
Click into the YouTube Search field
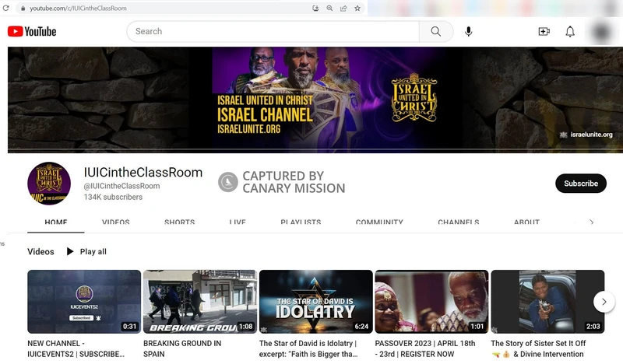pyautogui.click(x=273, y=31)
